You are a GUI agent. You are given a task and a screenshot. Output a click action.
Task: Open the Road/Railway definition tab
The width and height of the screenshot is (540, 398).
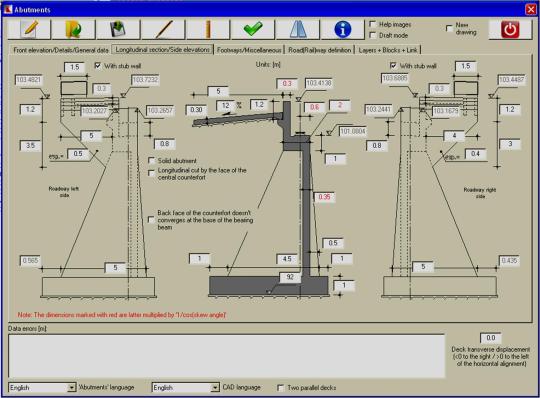click(320, 50)
